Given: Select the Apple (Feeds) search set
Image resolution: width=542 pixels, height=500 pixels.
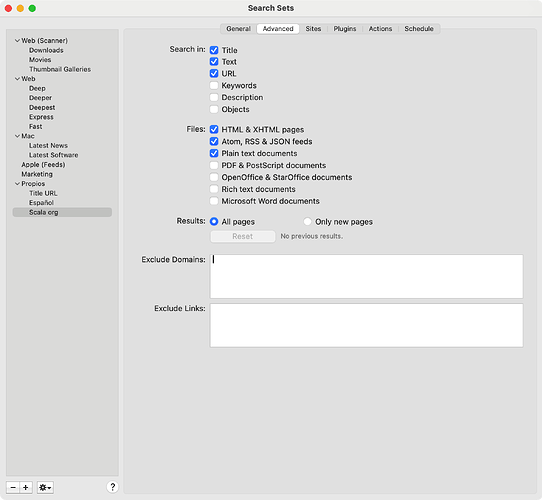Looking at the screenshot, I should (x=43, y=165).
